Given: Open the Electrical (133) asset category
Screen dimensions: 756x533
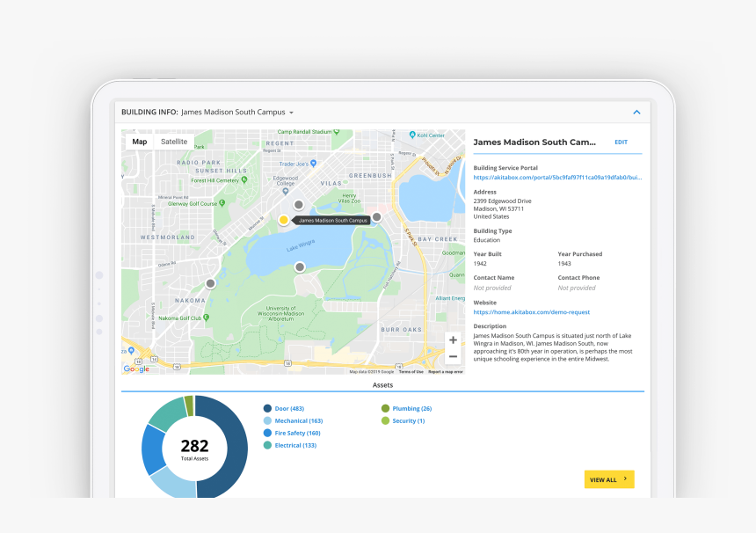Looking at the screenshot, I should point(295,445).
